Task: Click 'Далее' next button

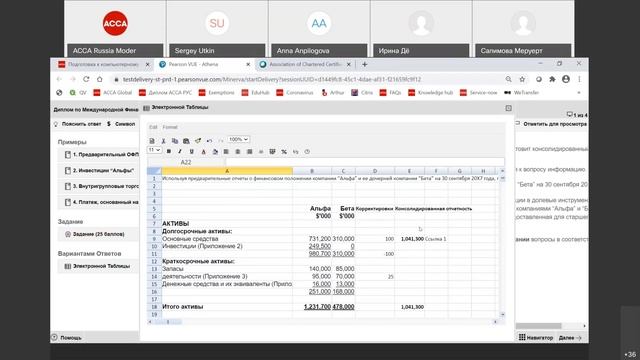Action: [570, 338]
